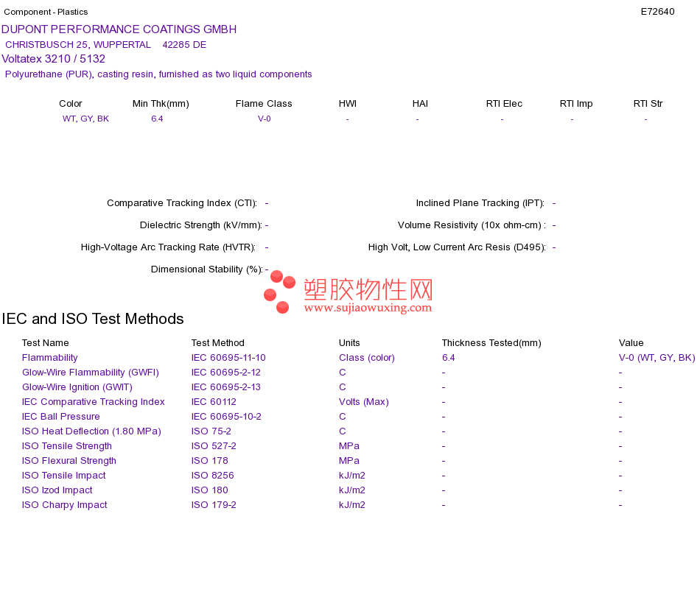Viewport: 700px width, 589px height.
Task: Click ISO Izod Impact test name
Action: point(57,490)
